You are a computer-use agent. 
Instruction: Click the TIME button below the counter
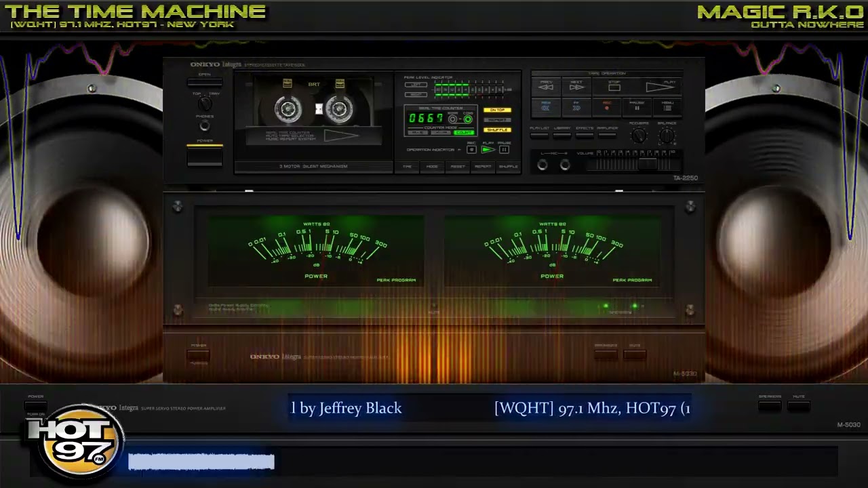(407, 166)
